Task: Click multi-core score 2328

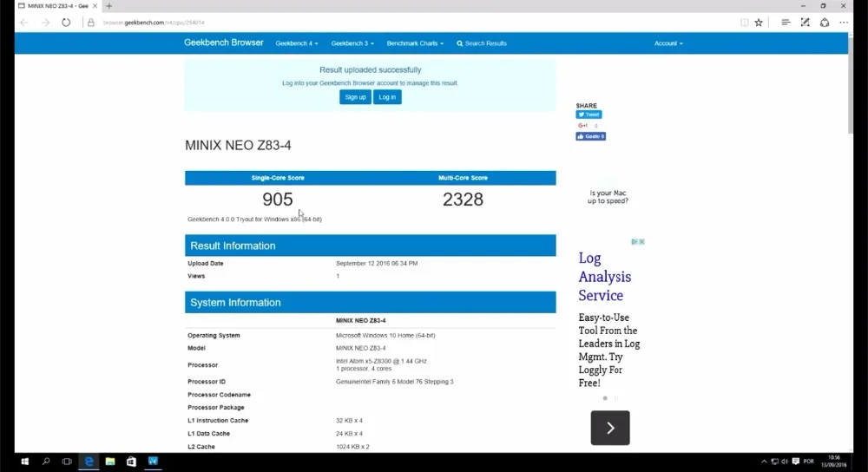Action: [463, 200]
